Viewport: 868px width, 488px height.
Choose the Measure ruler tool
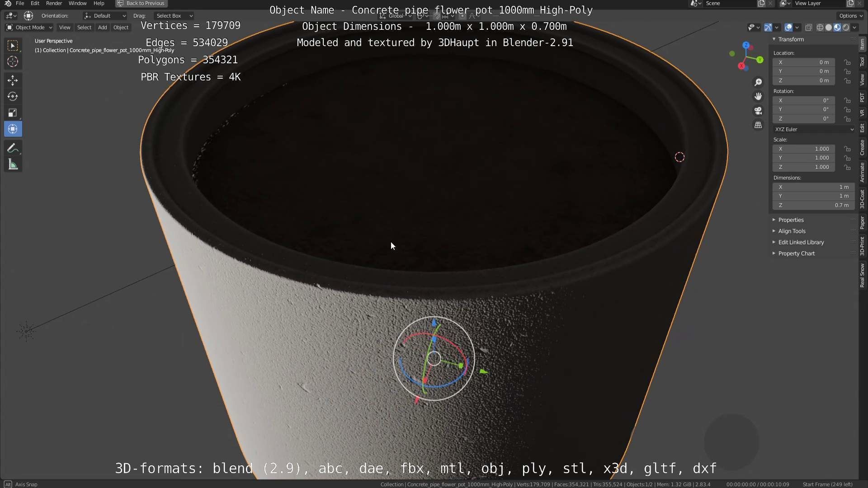(13, 164)
